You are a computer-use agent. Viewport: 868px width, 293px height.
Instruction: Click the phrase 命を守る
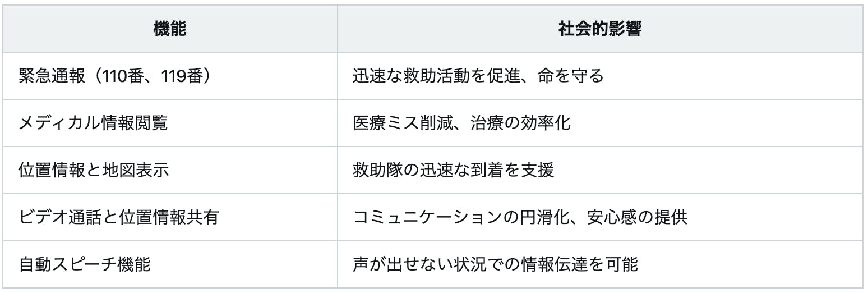point(562,76)
